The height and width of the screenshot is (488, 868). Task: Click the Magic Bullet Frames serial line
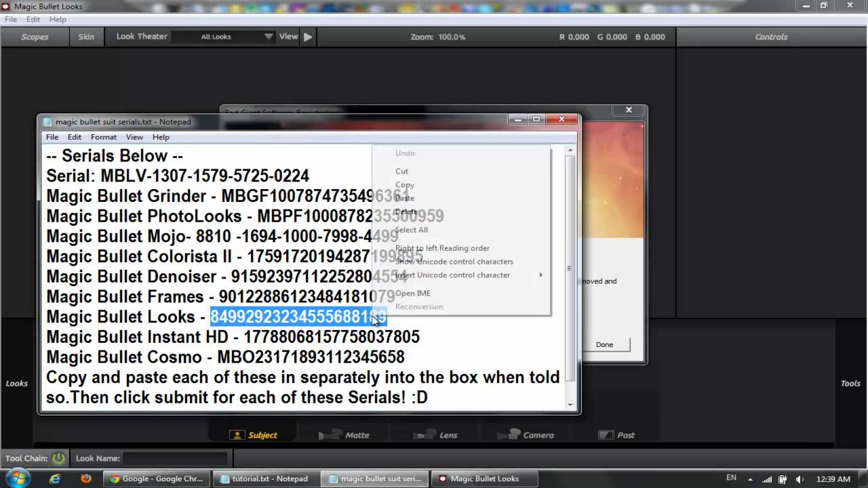pyautogui.click(x=220, y=297)
